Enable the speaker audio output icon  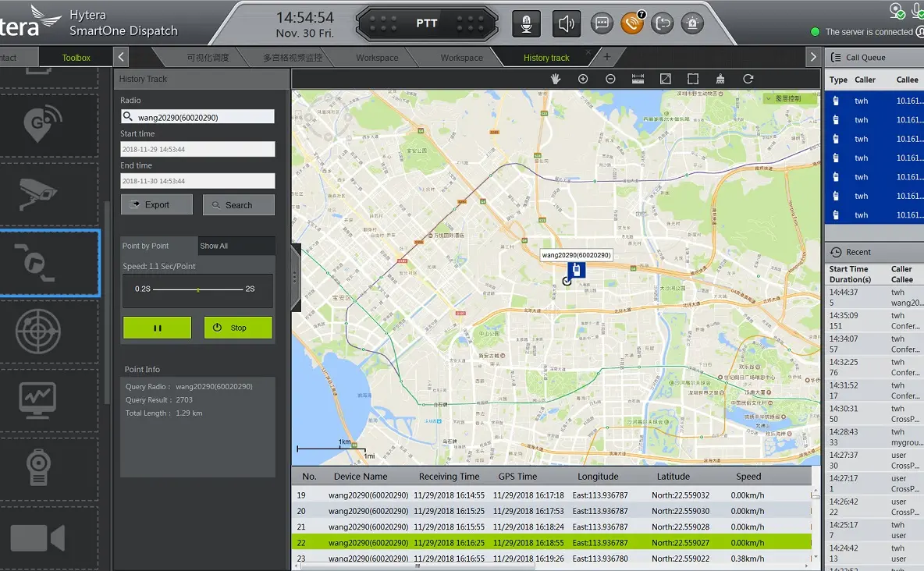tap(566, 23)
